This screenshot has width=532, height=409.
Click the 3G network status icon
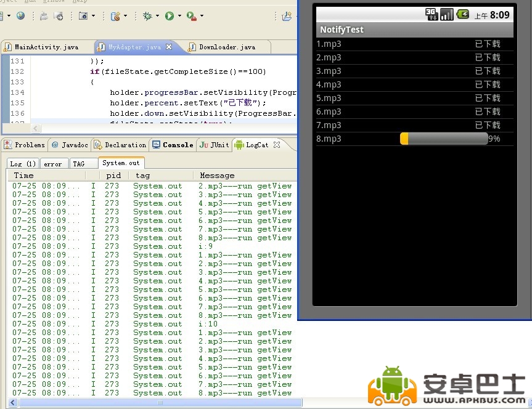coord(432,14)
